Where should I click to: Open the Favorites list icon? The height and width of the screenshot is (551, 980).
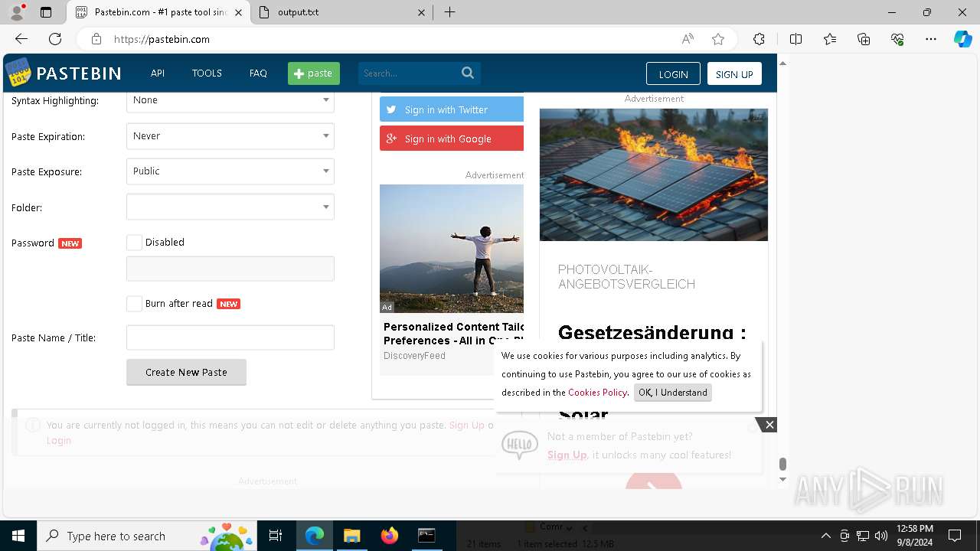tap(830, 39)
